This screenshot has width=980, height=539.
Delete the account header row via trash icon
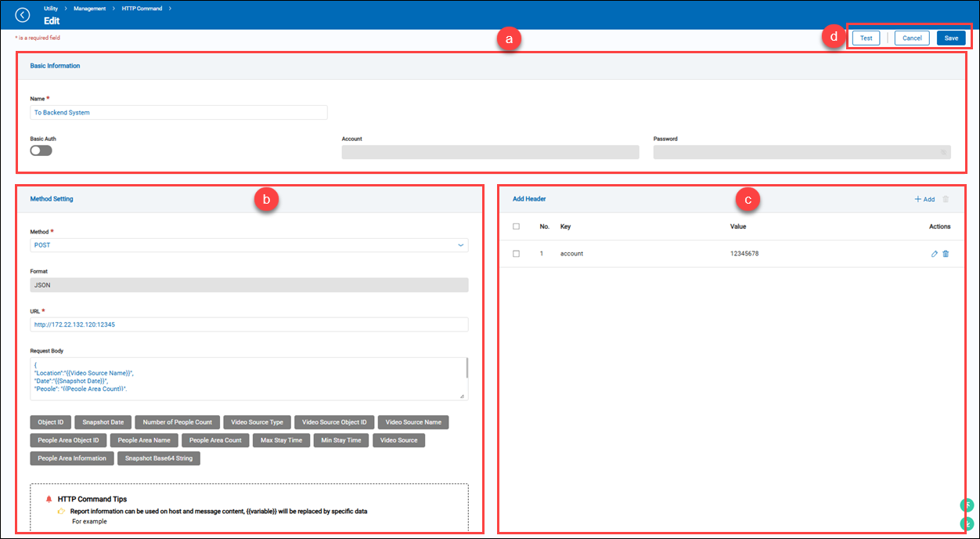pyautogui.click(x=946, y=254)
